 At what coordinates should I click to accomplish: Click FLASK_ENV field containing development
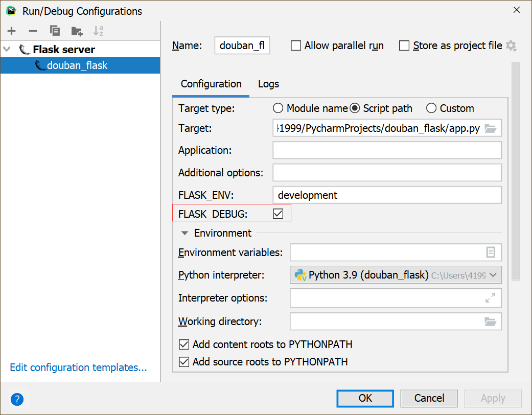click(x=387, y=195)
